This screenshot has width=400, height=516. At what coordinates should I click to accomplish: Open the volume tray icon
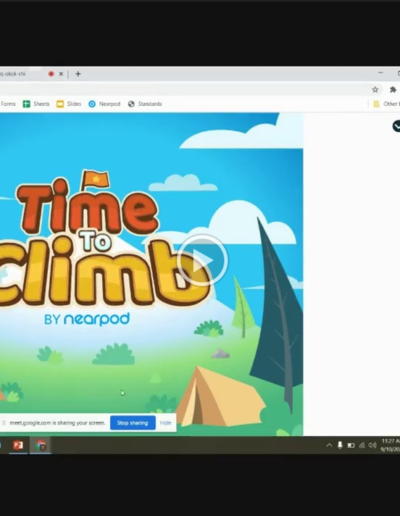pos(372,445)
